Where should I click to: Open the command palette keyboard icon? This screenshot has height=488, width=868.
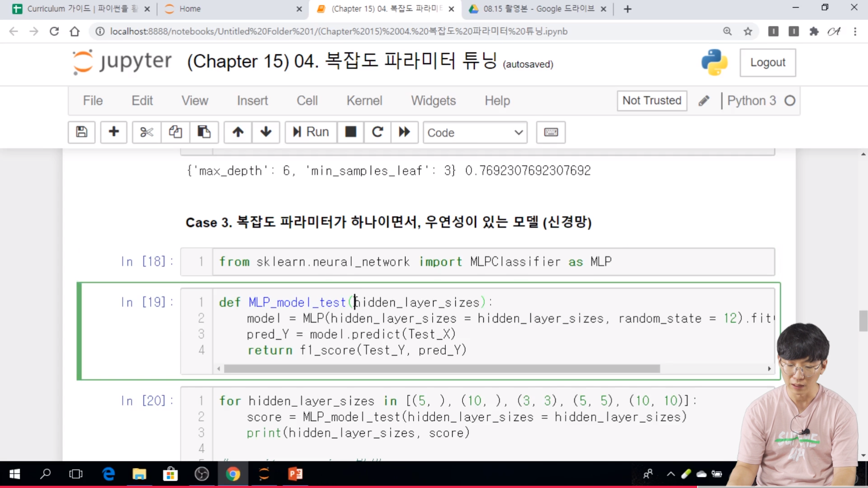[551, 132]
